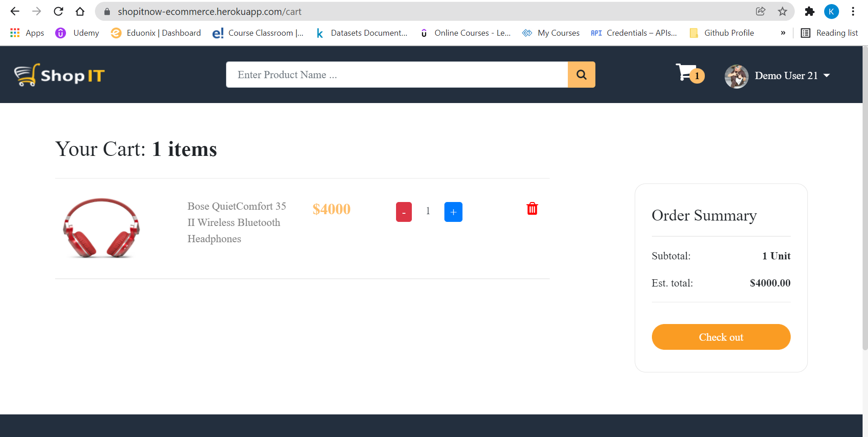868x437 pixels.
Task: Share the page using the share icon
Action: point(761,11)
